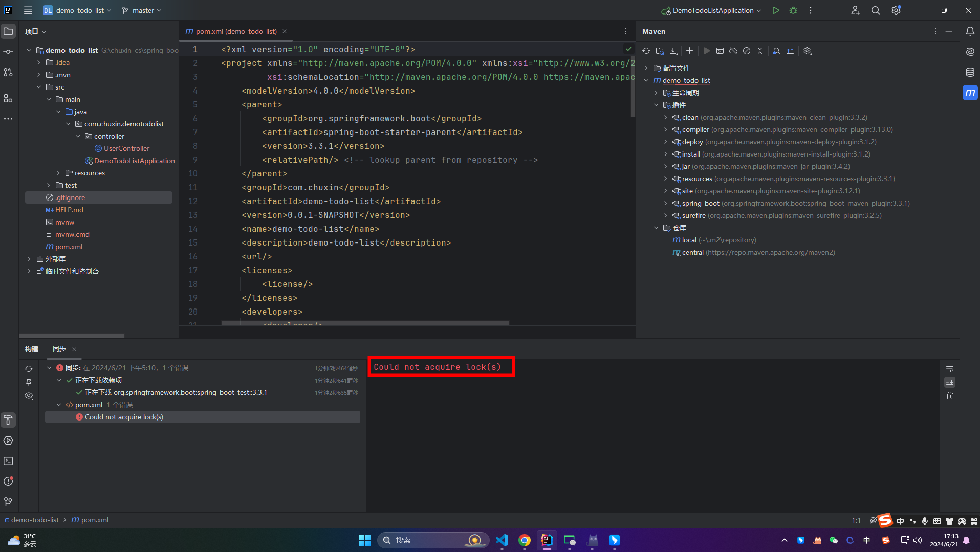The image size is (980, 552).
Task: Toggle Maven offline mode
Action: [733, 51]
